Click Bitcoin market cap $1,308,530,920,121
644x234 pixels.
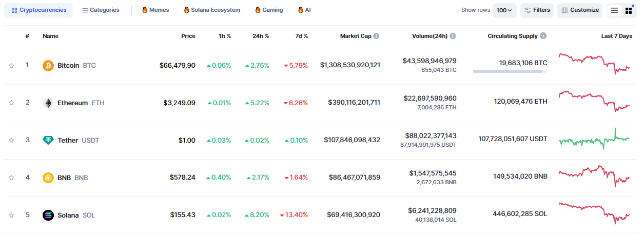pos(350,65)
